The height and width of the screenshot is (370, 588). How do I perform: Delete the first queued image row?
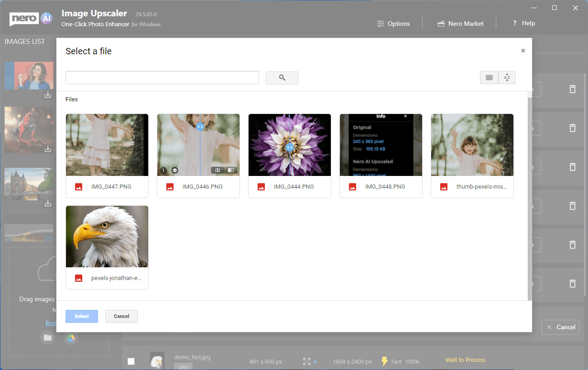573,89
